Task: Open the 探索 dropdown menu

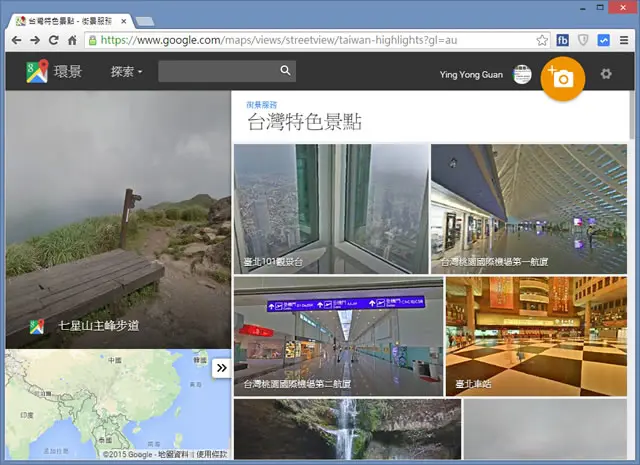Action: pyautogui.click(x=126, y=72)
